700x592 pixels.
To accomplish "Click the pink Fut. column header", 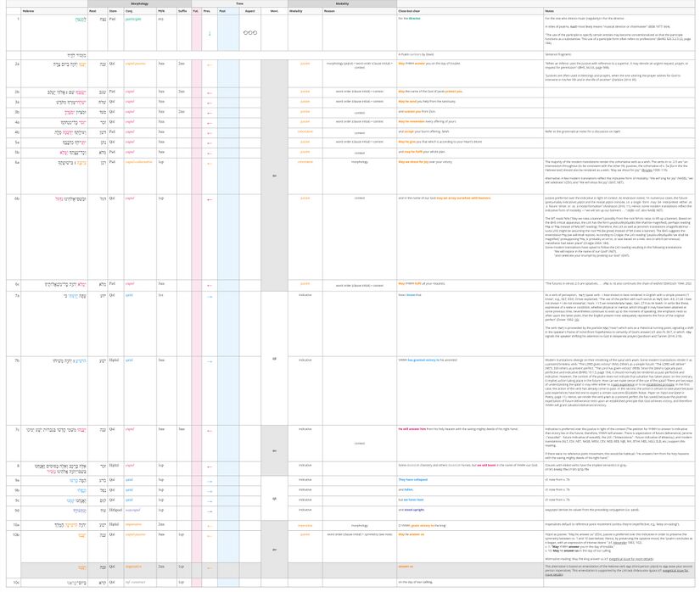I will pos(196,11).
